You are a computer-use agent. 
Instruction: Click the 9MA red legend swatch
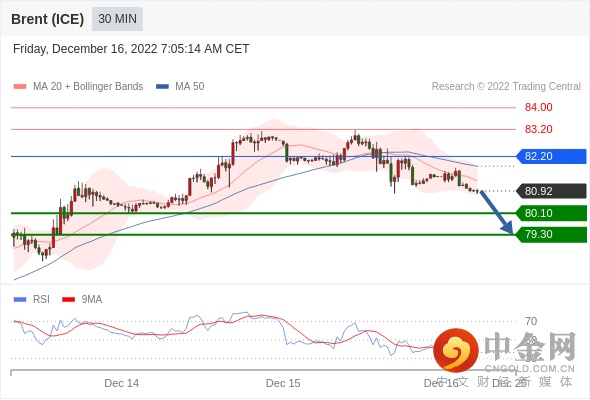point(68,300)
